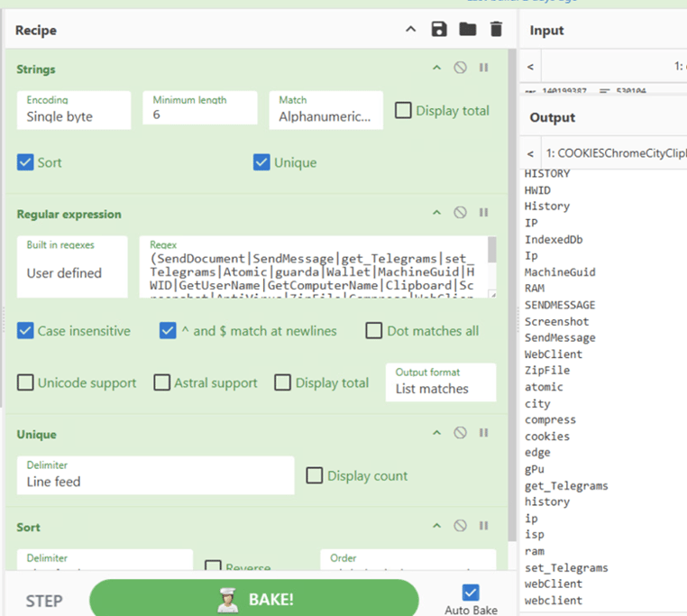This screenshot has width=687, height=616.
Task: Collapse the Sort operation
Action: pyautogui.click(x=437, y=526)
